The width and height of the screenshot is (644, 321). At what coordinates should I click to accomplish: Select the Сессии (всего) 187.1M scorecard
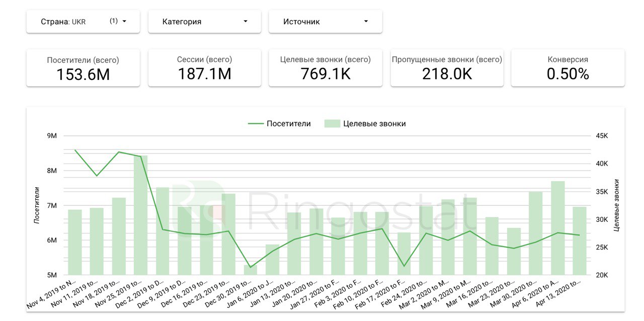pos(204,68)
